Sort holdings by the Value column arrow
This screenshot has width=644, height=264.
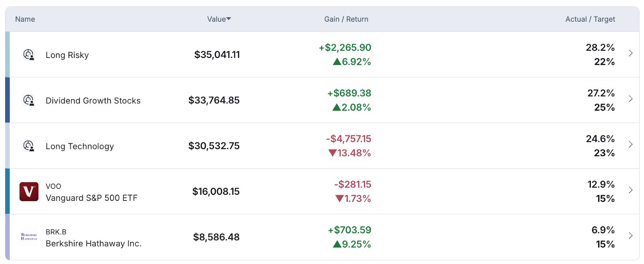click(x=229, y=19)
